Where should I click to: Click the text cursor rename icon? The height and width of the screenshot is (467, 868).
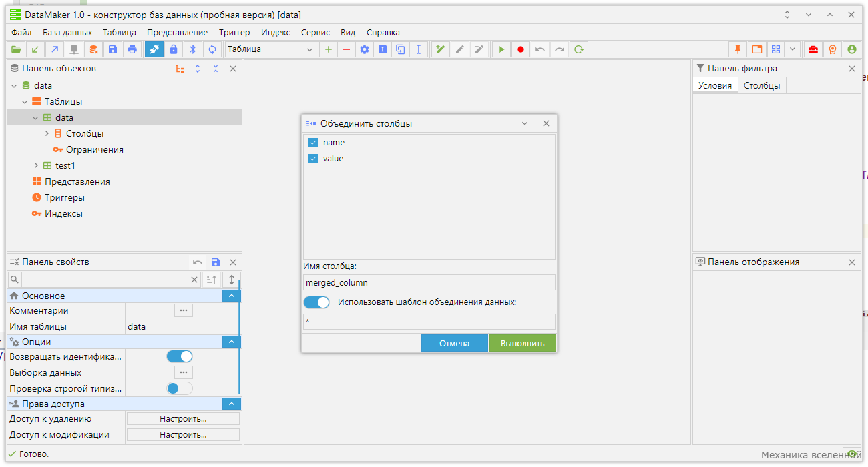pos(419,49)
